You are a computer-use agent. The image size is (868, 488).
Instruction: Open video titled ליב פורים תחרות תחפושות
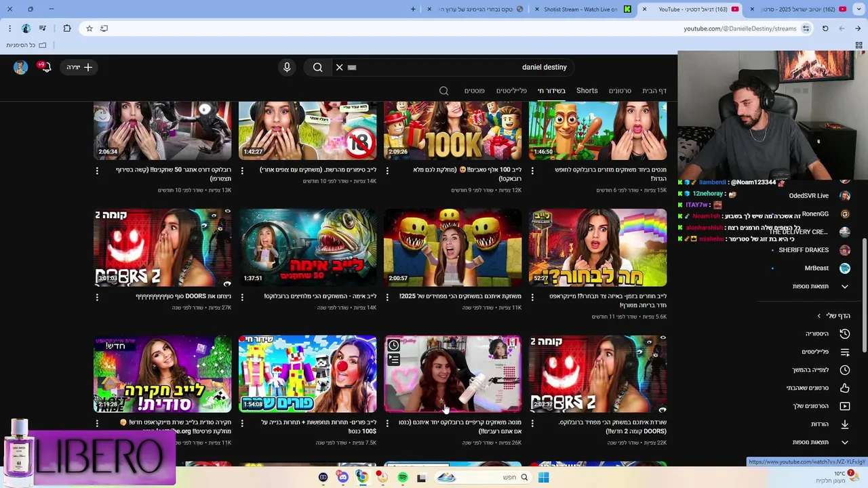tap(319, 426)
